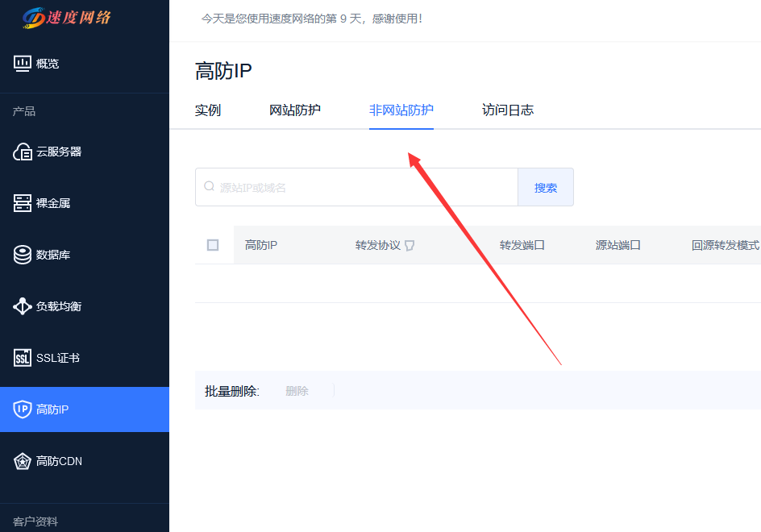Viewport: 761px width, 532px height.
Task: Click the 高防IP page title
Action: pos(223,72)
